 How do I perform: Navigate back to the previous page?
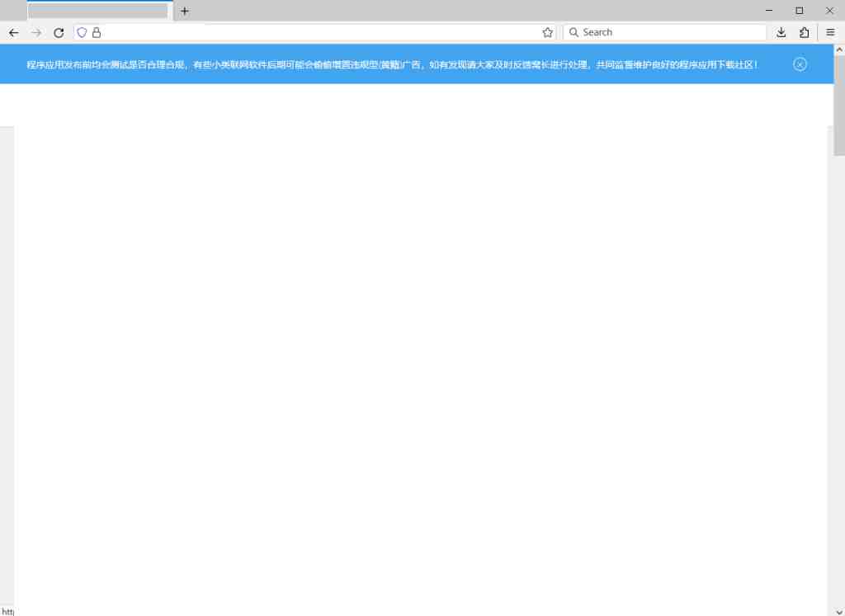click(13, 32)
